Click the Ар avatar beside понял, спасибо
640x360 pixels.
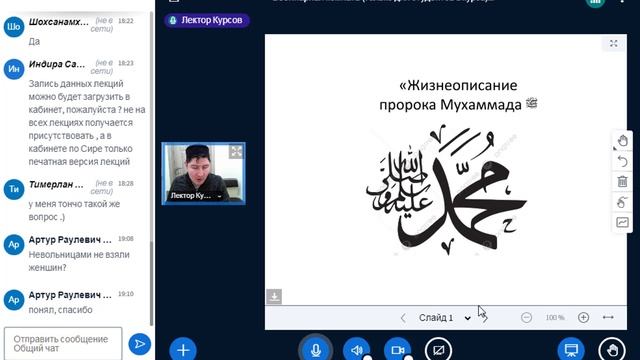[x=14, y=300]
